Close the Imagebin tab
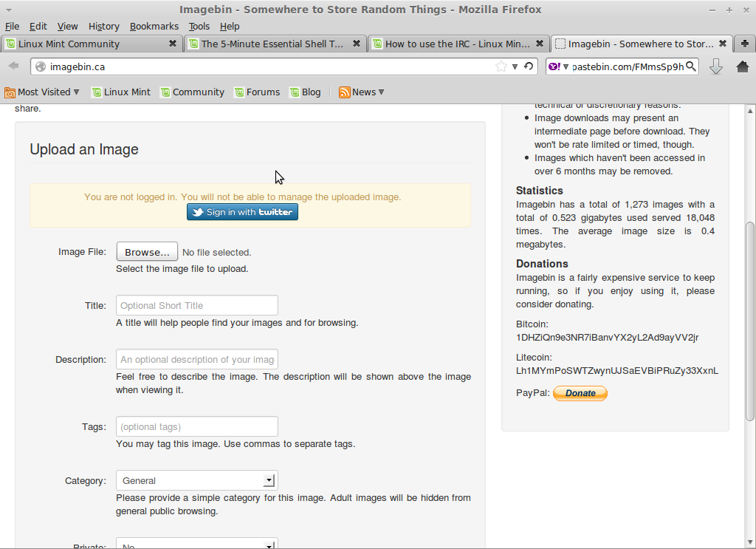 click(723, 44)
